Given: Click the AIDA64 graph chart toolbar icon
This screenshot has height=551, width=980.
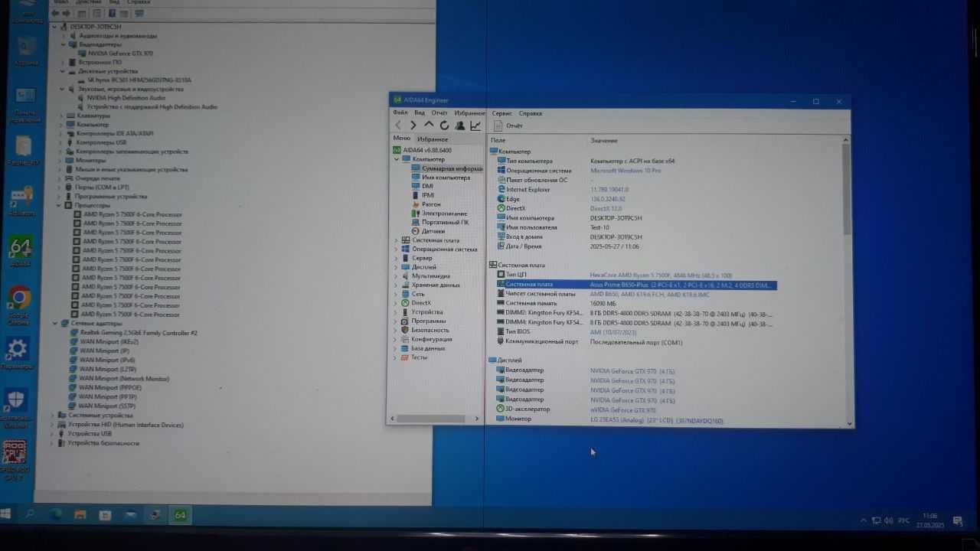Looking at the screenshot, I should point(475,126).
